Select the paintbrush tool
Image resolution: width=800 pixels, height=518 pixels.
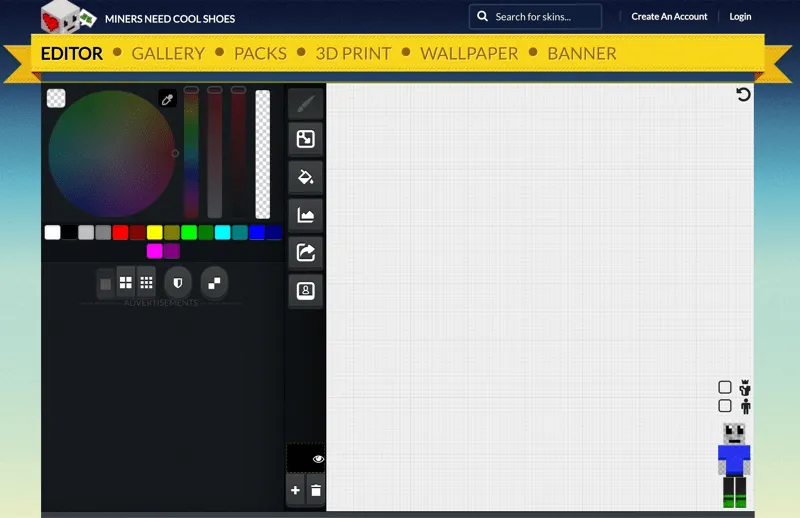[305, 104]
